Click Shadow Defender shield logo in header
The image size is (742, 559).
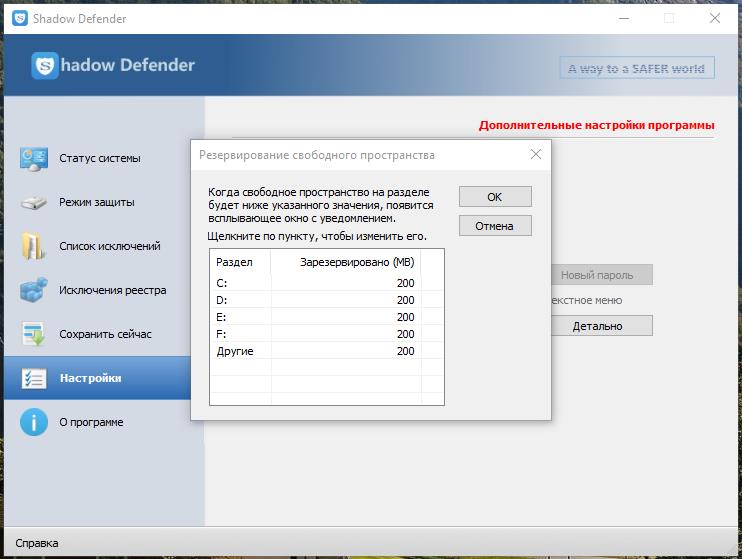45,65
